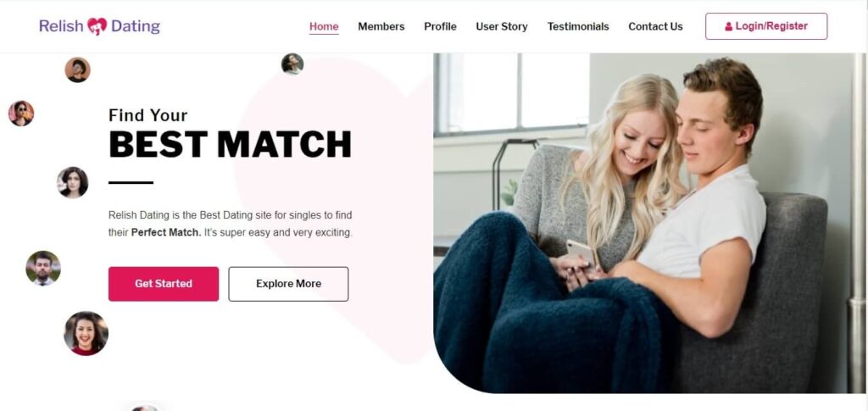The height and width of the screenshot is (411, 868).
Task: Go to the Members page
Action: 381,26
